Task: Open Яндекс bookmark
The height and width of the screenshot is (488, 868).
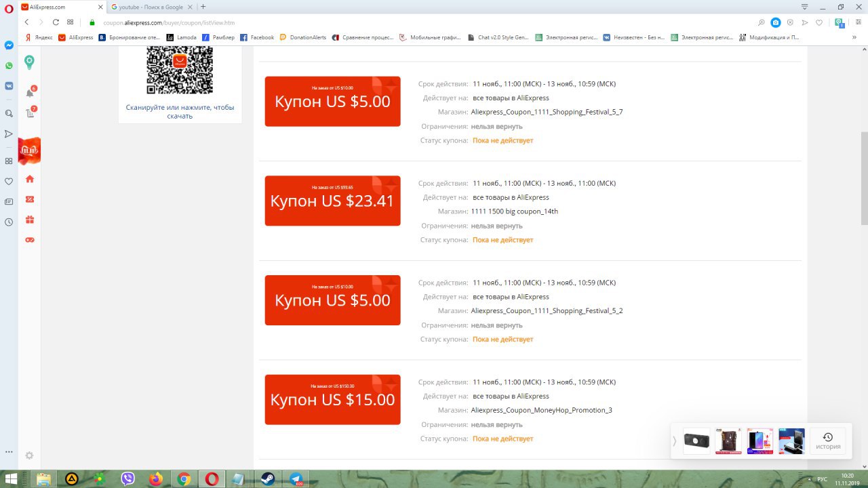Action: [x=39, y=37]
